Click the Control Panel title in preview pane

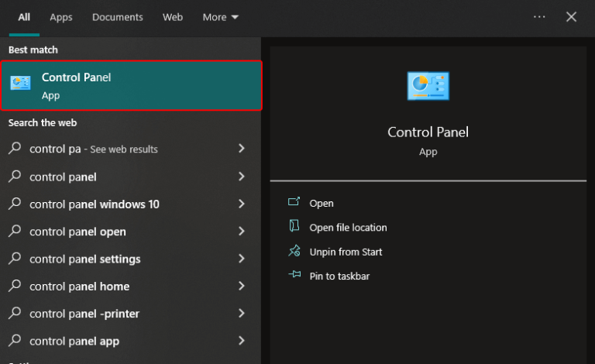coord(428,132)
